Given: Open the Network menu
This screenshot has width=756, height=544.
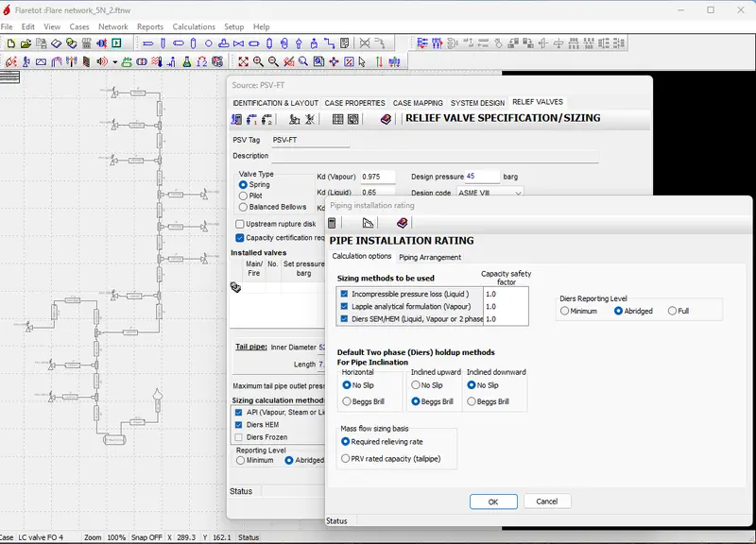Looking at the screenshot, I should click(x=113, y=26).
